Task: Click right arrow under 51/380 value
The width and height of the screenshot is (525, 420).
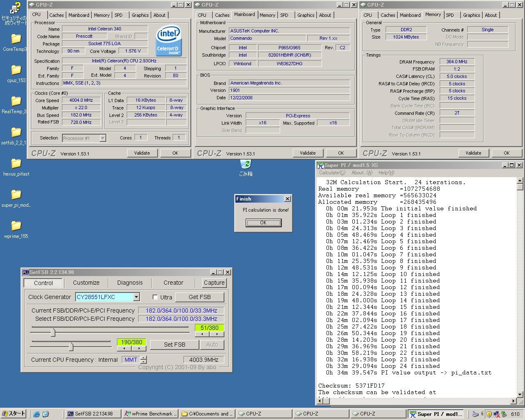Action: tap(217, 334)
